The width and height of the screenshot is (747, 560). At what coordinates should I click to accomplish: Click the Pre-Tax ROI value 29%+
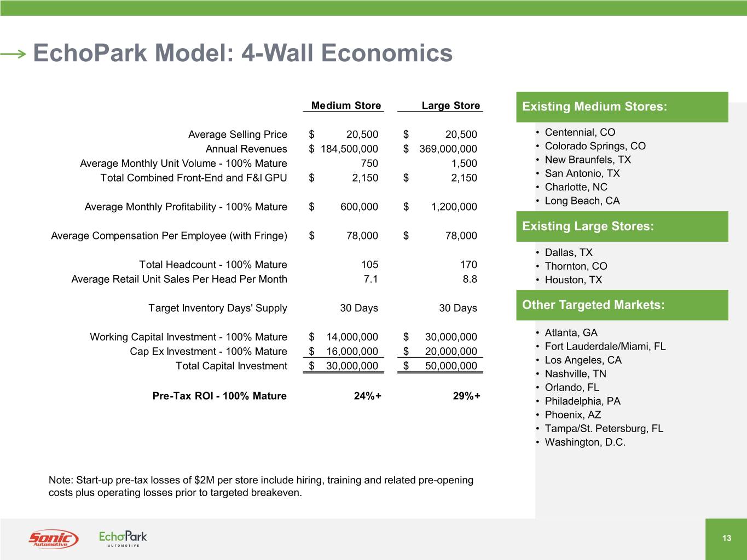click(467, 396)
